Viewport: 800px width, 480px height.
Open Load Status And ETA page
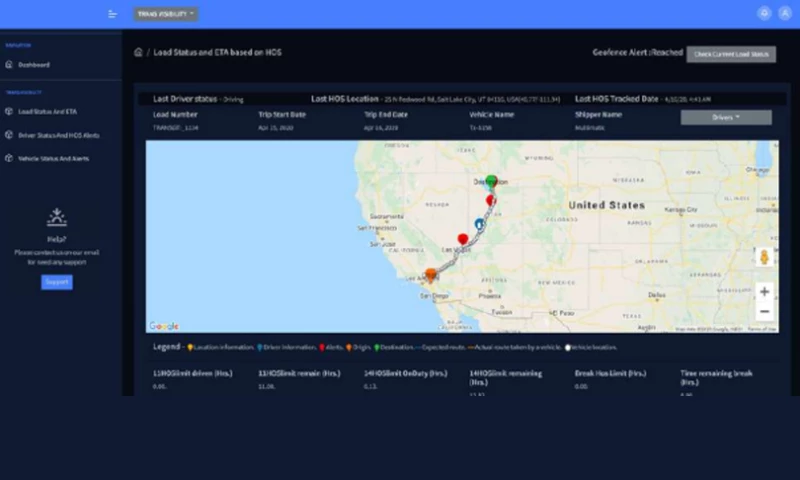[47, 111]
